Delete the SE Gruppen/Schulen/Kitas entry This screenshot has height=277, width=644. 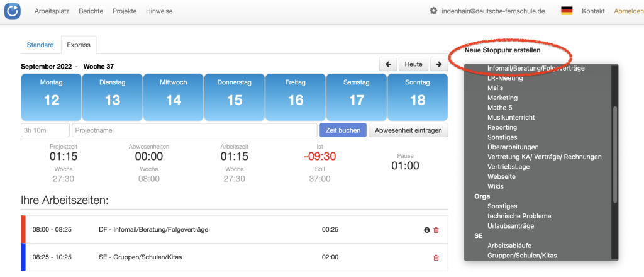click(x=436, y=257)
